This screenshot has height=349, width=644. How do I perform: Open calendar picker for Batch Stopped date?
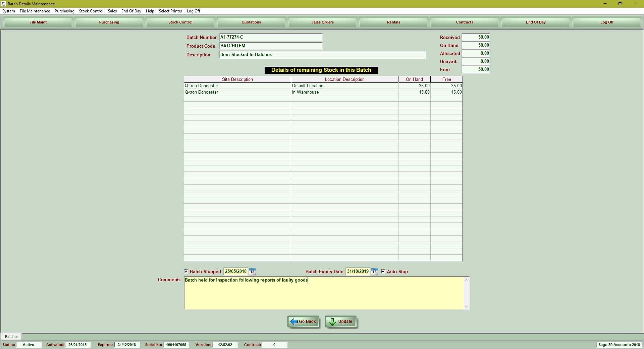point(252,271)
